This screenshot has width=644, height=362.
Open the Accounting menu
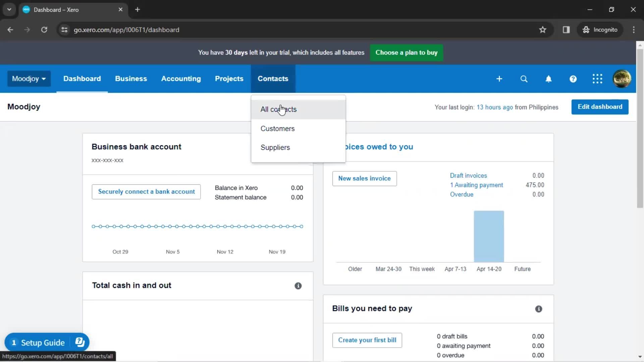point(181,79)
